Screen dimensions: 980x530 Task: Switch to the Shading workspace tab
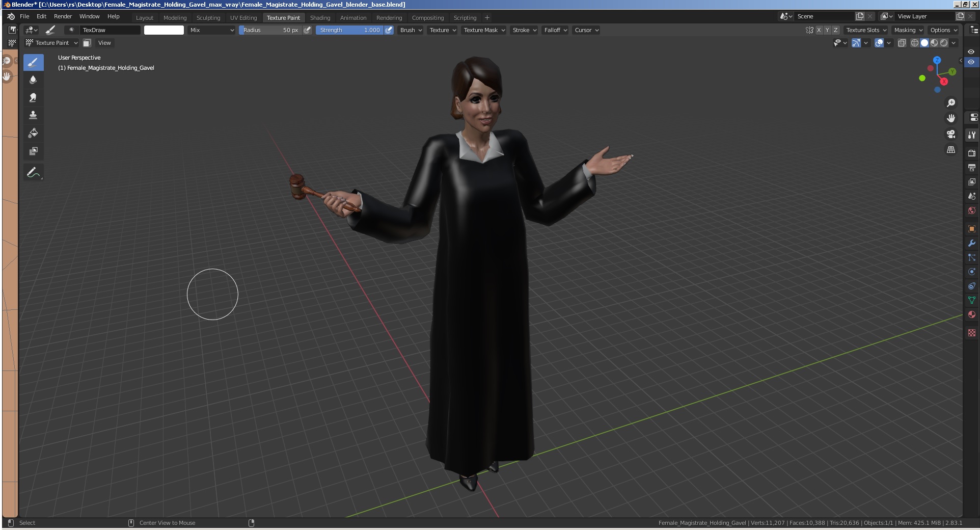[320, 18]
